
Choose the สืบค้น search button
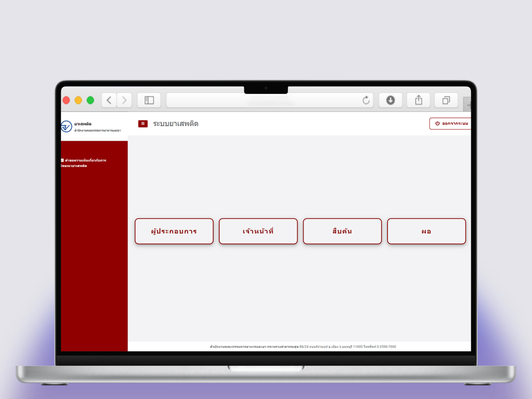[342, 231]
